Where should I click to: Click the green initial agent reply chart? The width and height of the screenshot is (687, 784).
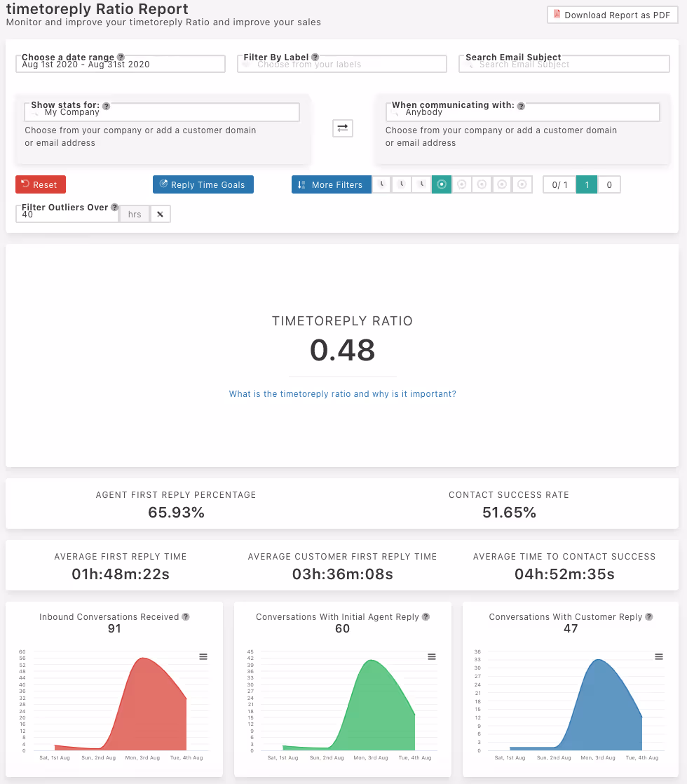point(348,706)
